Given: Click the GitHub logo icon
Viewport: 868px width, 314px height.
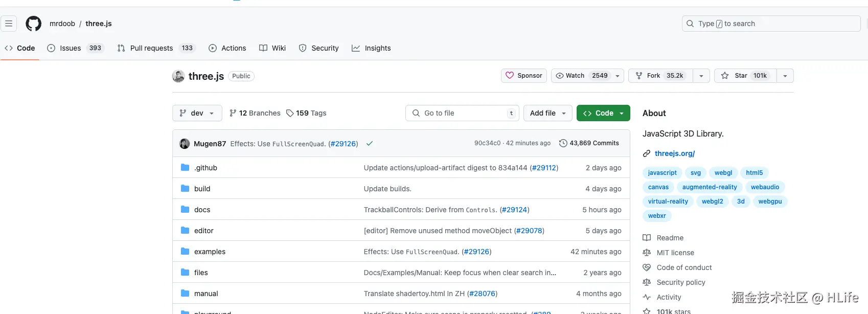Looking at the screenshot, I should 34,24.
